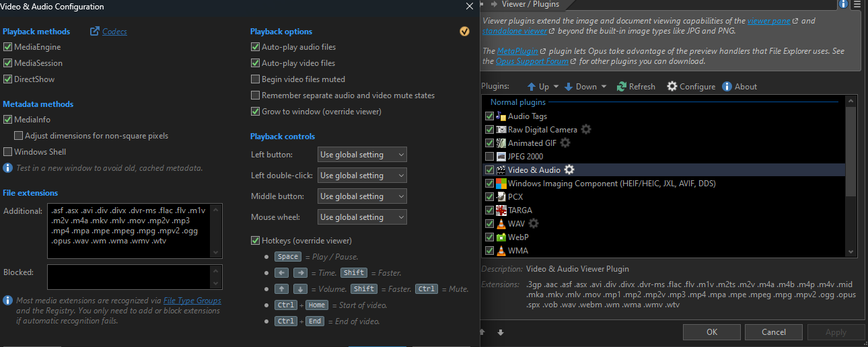The image size is (868, 347).
Task: Click into the Blocked extensions field
Action: [x=129, y=276]
